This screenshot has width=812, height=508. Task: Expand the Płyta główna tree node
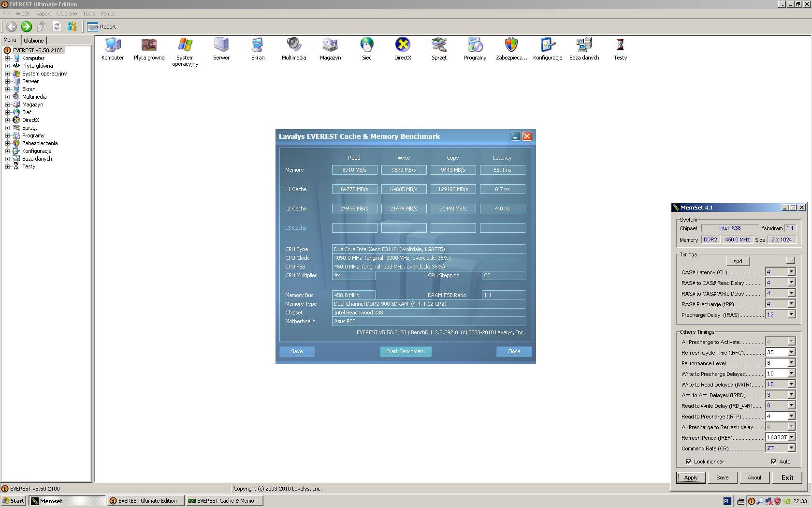click(x=8, y=66)
